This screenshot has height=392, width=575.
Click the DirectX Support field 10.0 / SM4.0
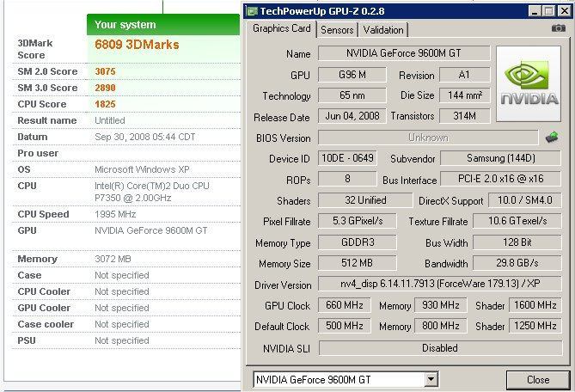[x=525, y=200]
